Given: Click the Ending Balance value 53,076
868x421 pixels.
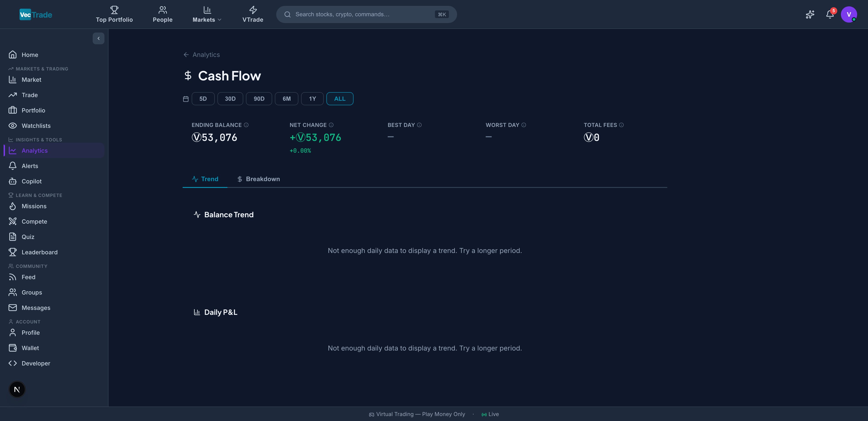Looking at the screenshot, I should (214, 137).
